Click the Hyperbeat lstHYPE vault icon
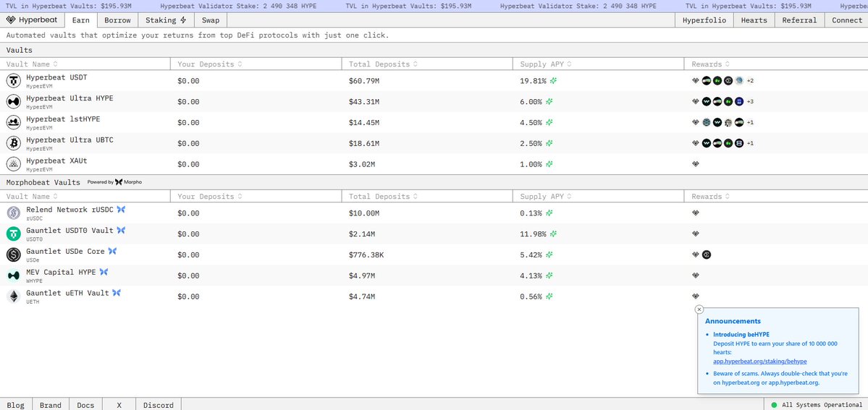 pos(14,122)
